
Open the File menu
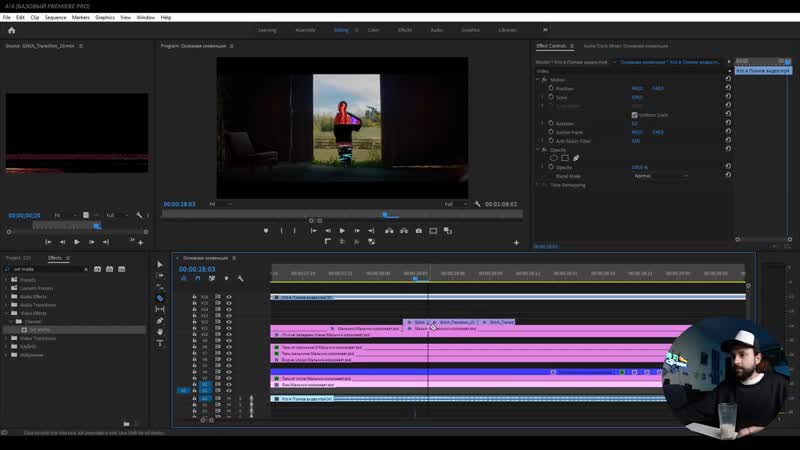click(7, 17)
